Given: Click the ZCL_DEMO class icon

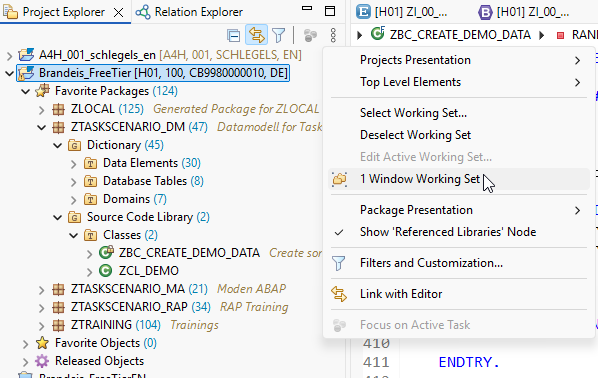Looking at the screenshot, I should (105, 271).
